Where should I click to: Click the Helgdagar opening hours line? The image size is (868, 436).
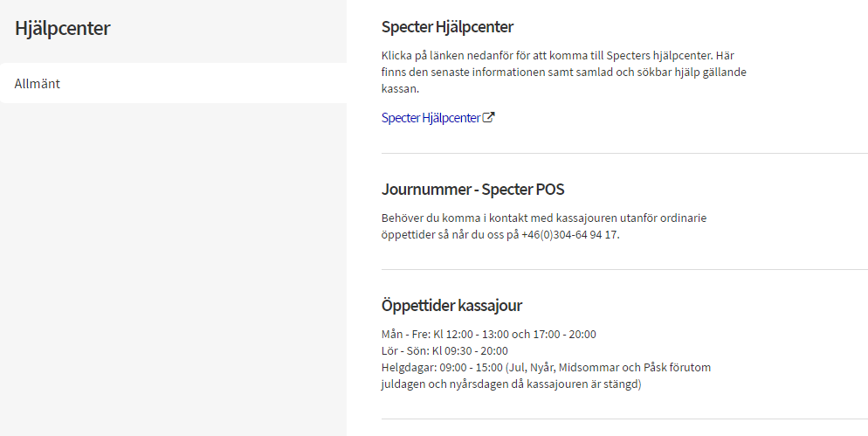546,367
